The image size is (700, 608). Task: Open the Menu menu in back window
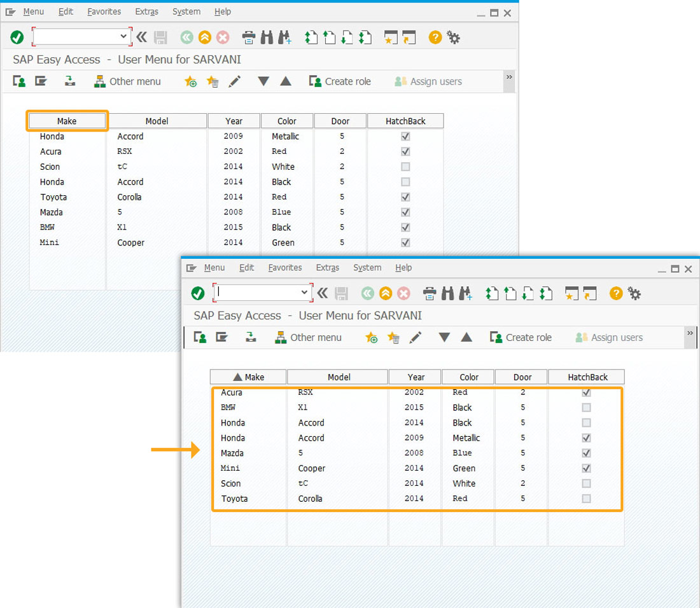pyautogui.click(x=34, y=11)
